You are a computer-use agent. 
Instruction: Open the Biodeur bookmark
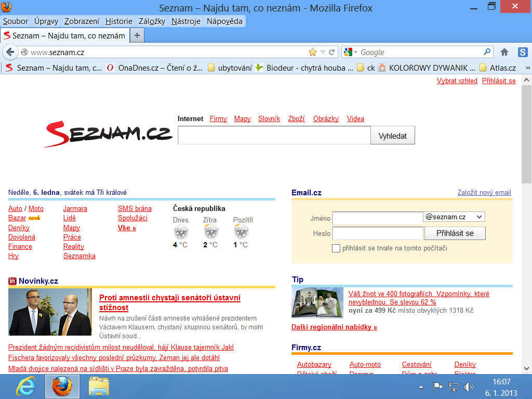coord(304,68)
